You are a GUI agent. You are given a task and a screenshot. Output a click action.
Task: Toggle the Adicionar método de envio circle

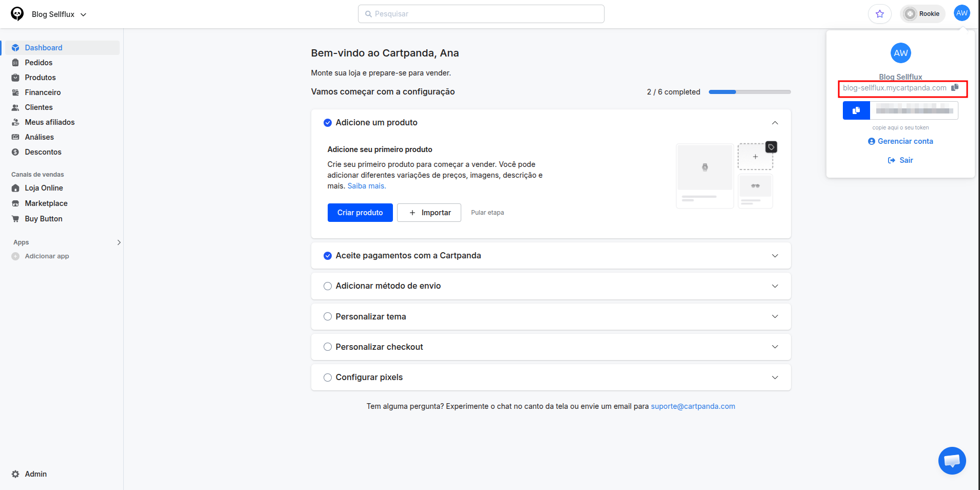(328, 286)
